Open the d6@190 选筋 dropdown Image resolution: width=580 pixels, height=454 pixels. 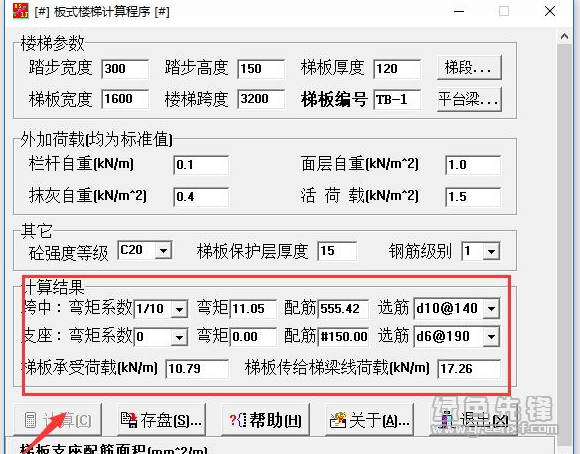pyautogui.click(x=492, y=336)
